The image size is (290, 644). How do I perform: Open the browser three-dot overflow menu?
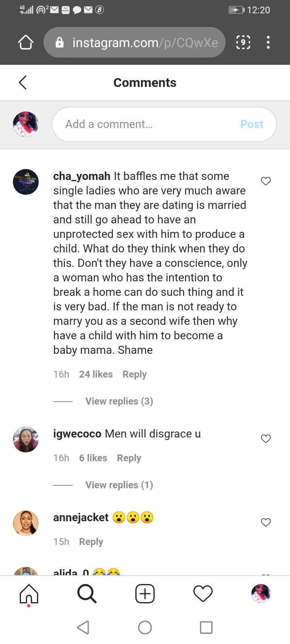click(268, 42)
